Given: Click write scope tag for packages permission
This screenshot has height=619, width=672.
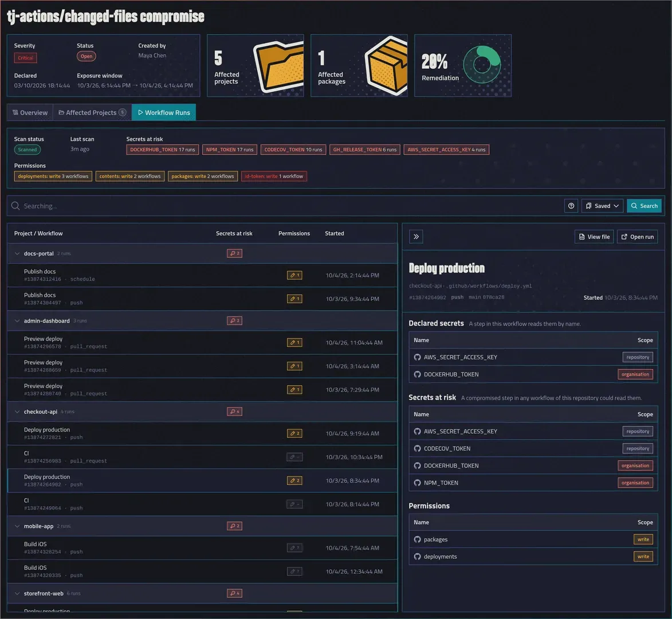Looking at the screenshot, I should (x=643, y=539).
